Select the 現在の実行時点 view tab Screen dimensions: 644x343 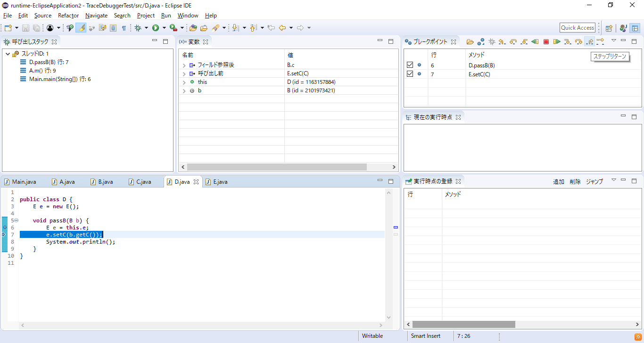(433, 117)
